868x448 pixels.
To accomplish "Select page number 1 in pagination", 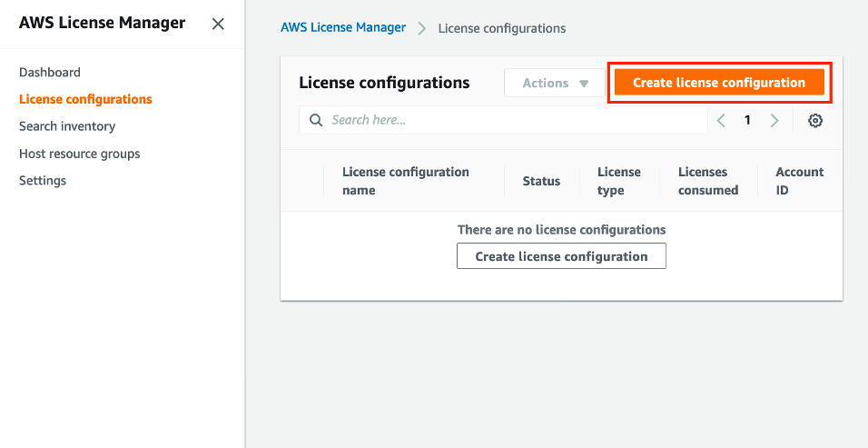I will (747, 120).
